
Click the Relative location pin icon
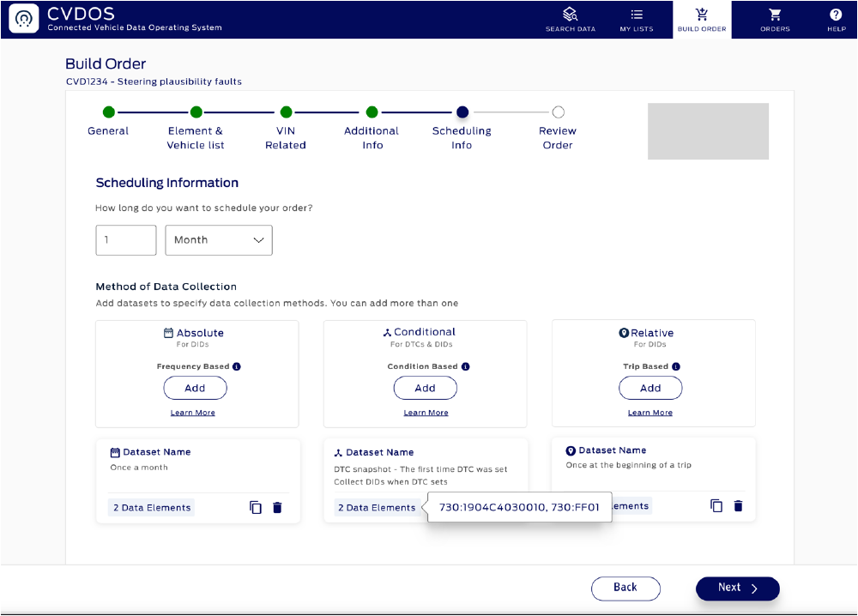tap(624, 333)
